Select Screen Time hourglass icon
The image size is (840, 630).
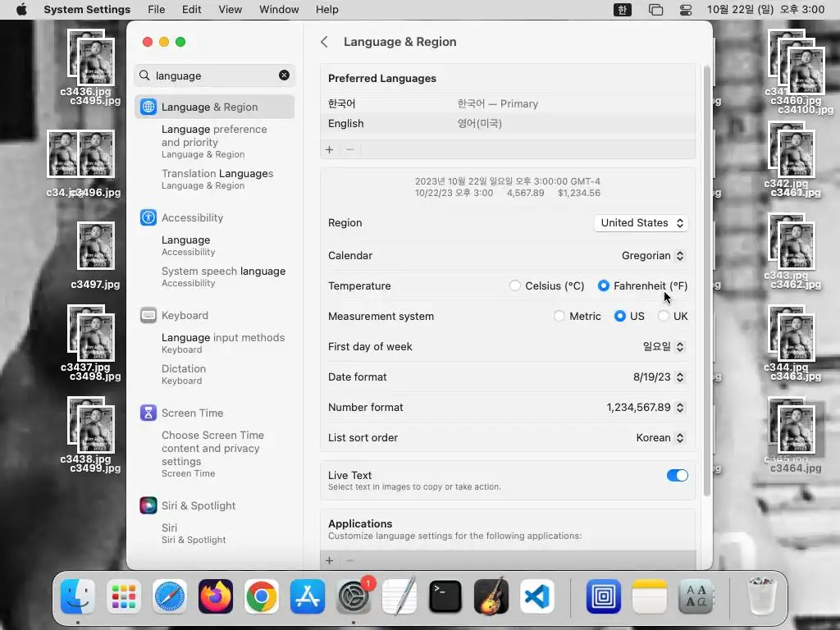tap(148, 413)
